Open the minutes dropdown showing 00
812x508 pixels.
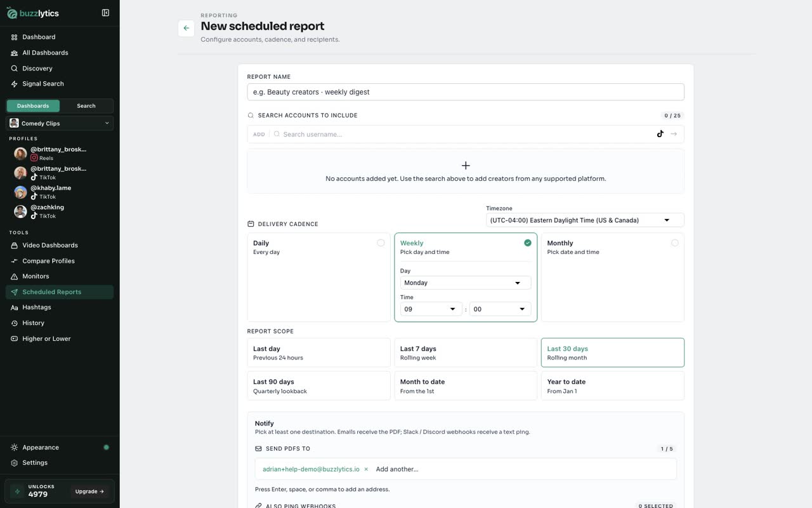click(x=500, y=309)
